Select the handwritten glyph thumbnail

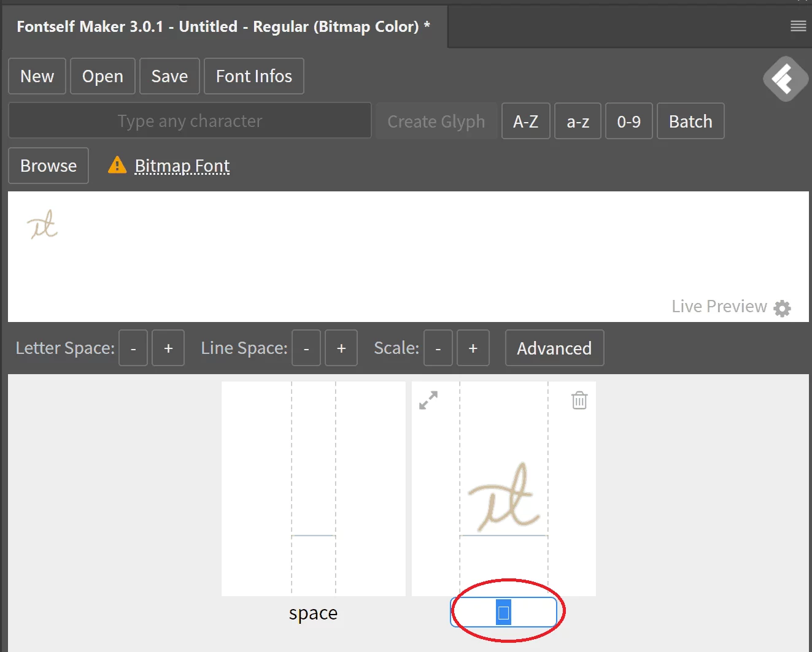(x=504, y=489)
